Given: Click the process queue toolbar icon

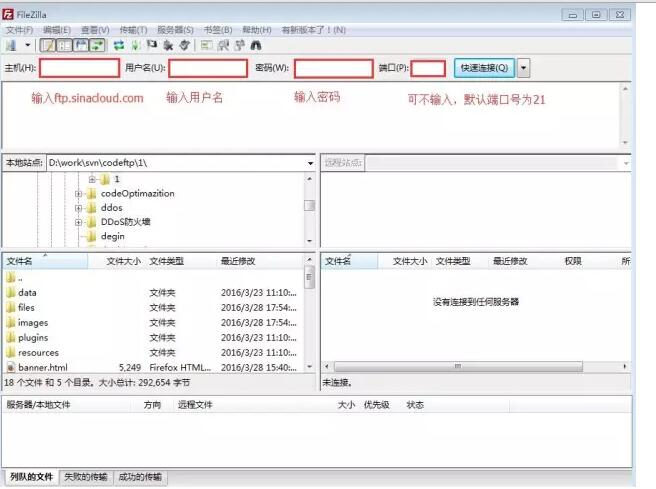Looking at the screenshot, I should [x=135, y=45].
